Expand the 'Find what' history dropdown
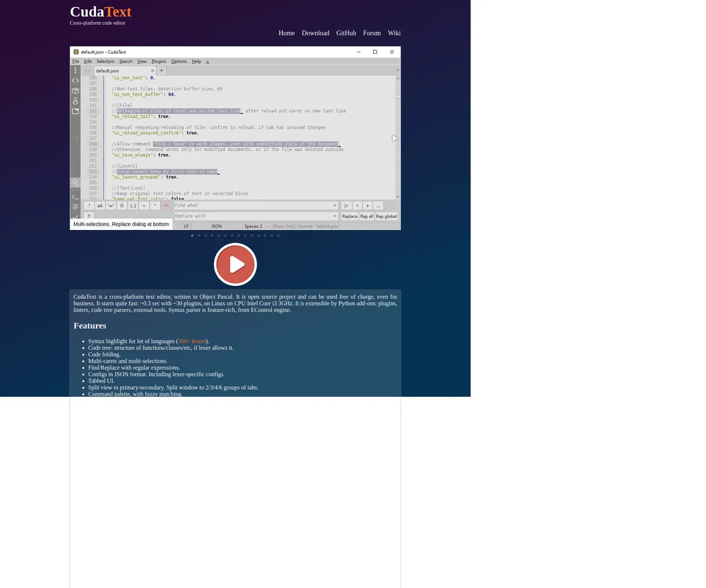The height and width of the screenshot is (588, 706). coord(335,206)
